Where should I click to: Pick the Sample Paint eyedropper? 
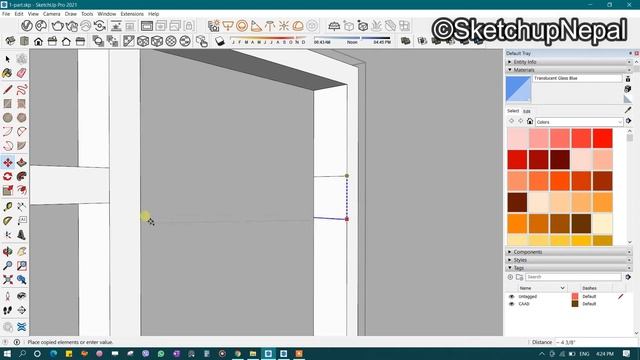[x=628, y=110]
